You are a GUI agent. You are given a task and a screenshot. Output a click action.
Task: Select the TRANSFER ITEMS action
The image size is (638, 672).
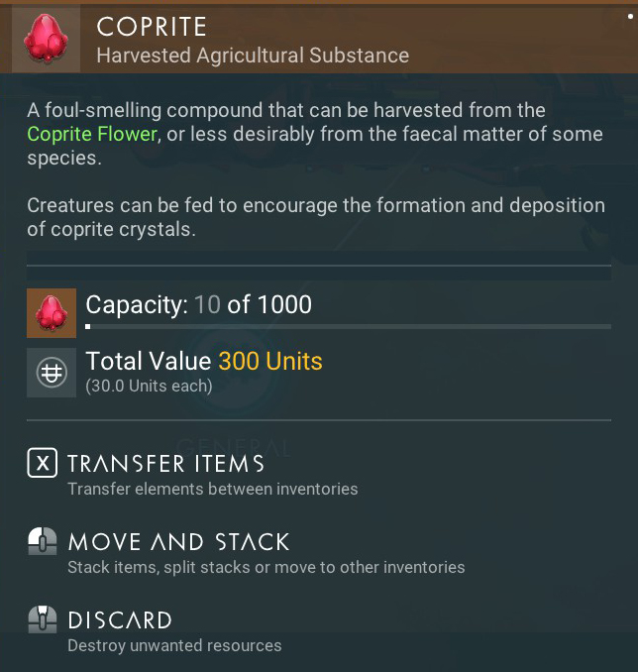tap(165, 463)
